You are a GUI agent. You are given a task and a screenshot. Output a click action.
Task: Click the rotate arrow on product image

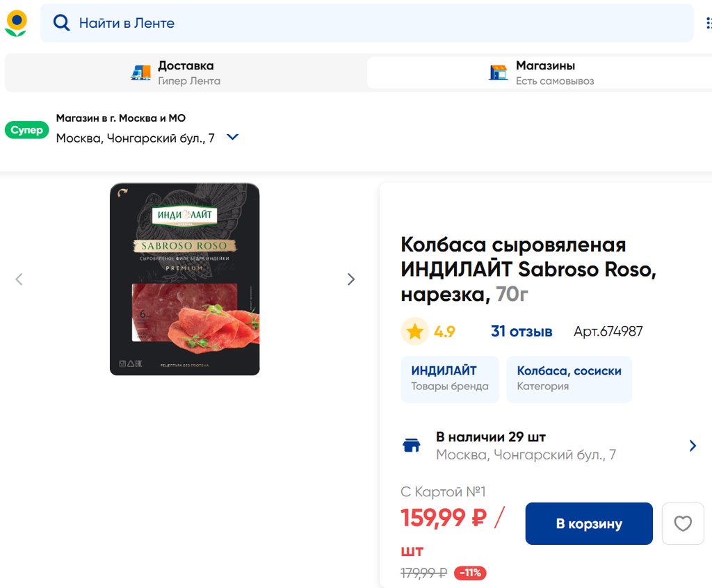123,194
